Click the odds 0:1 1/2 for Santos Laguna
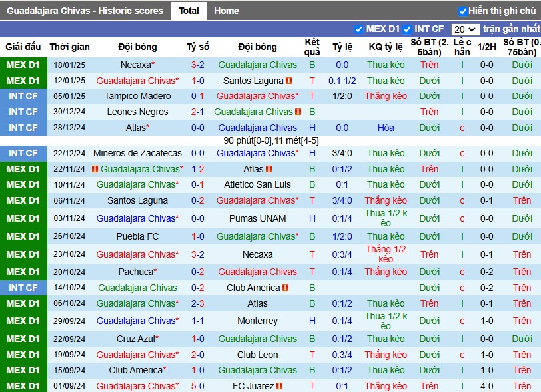The height and width of the screenshot is (392, 541). pos(342,81)
